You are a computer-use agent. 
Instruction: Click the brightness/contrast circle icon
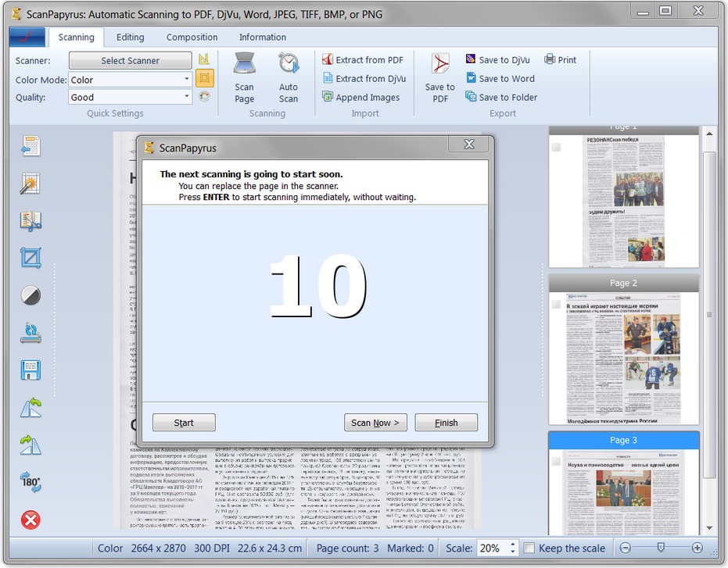pyautogui.click(x=30, y=295)
